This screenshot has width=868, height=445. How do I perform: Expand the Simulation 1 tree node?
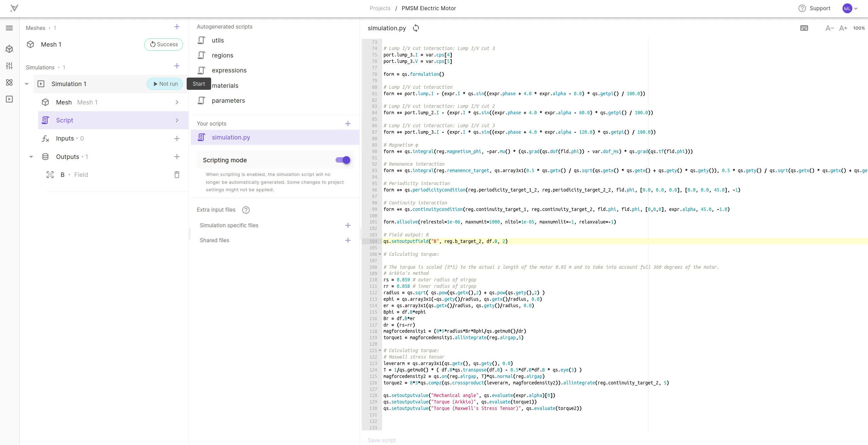click(x=27, y=83)
